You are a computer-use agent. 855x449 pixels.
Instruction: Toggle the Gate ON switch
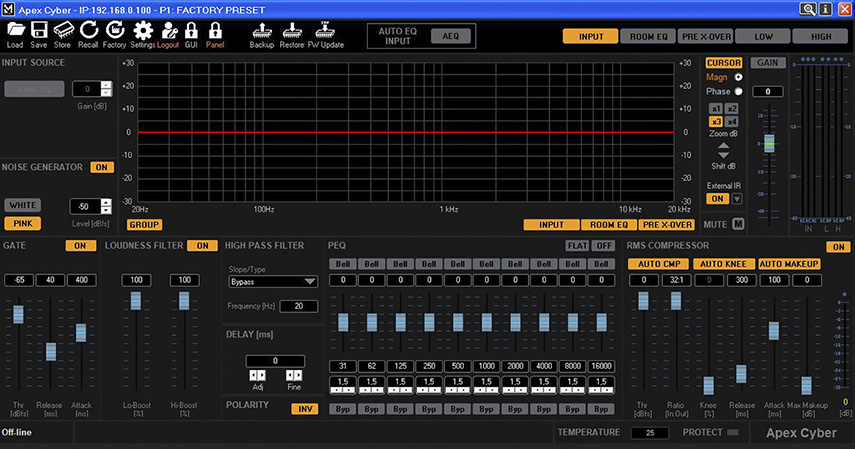[x=80, y=245]
